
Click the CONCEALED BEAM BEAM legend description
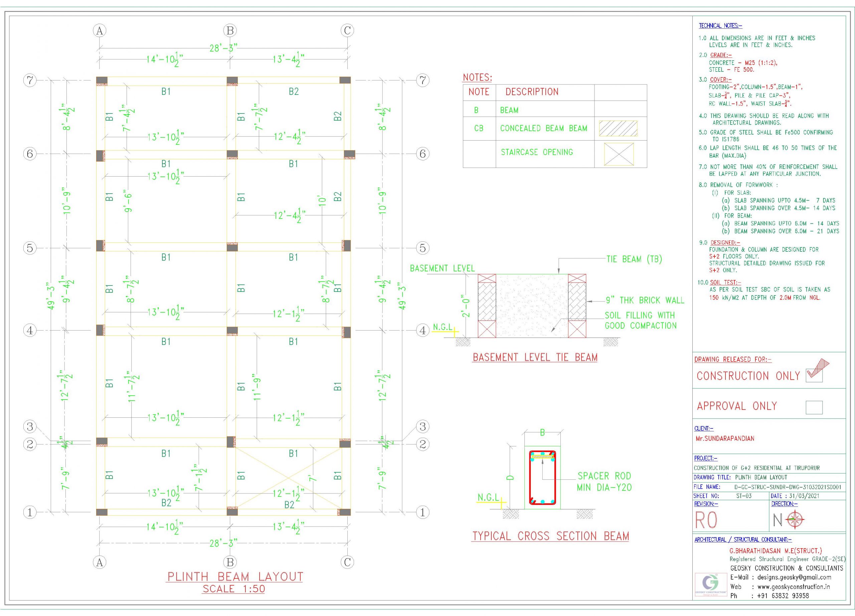[544, 129]
